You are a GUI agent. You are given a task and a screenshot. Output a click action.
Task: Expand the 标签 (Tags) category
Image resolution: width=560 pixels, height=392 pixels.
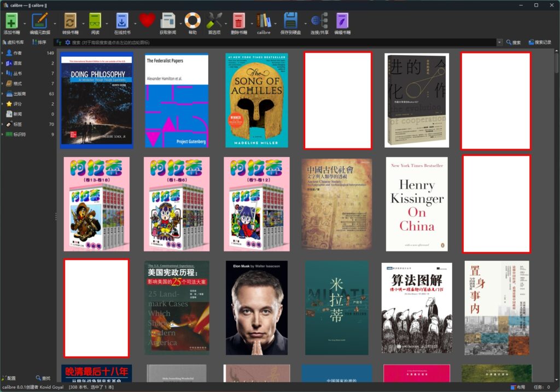click(3, 124)
